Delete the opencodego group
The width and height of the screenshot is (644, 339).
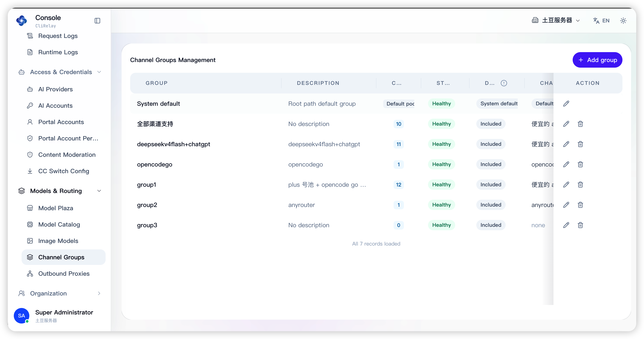tap(580, 164)
